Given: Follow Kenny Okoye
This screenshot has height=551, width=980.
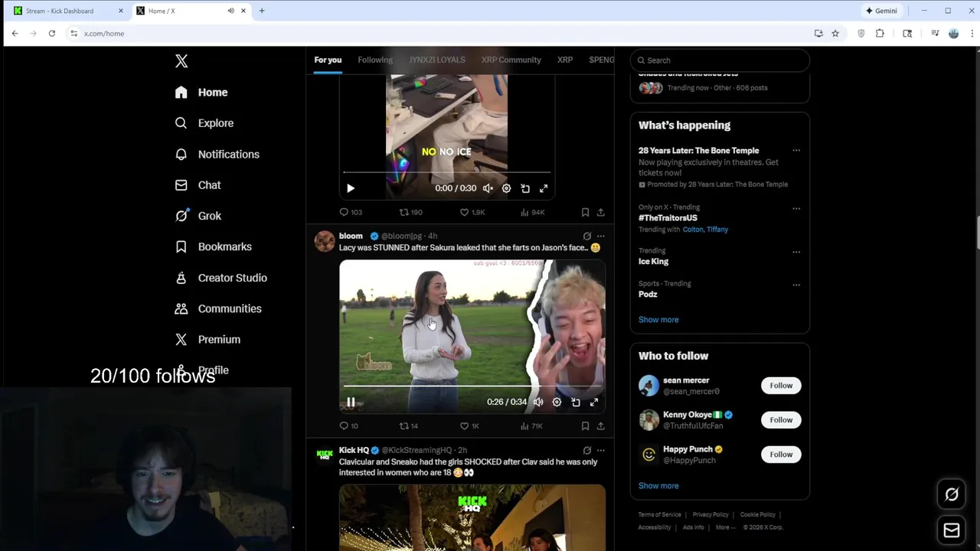Looking at the screenshot, I should coord(781,420).
